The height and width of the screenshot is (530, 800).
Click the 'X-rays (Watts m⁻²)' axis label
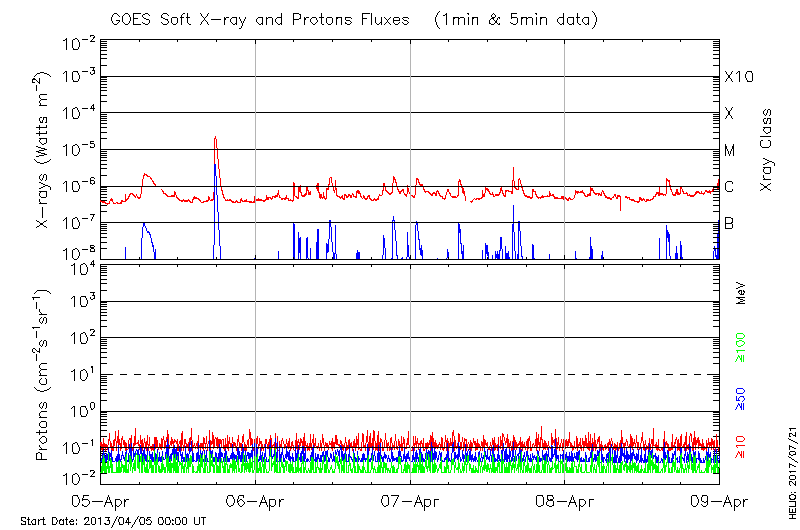click(x=43, y=150)
